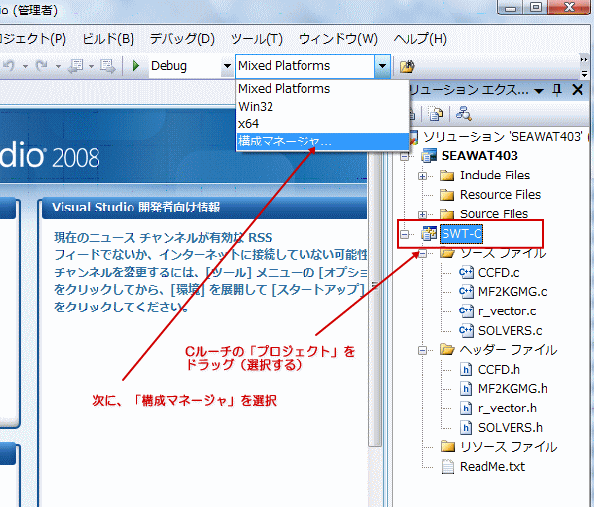The height and width of the screenshot is (507, 594).
Task: Open the ウィンドウ(W) menu
Action: pos(338,39)
